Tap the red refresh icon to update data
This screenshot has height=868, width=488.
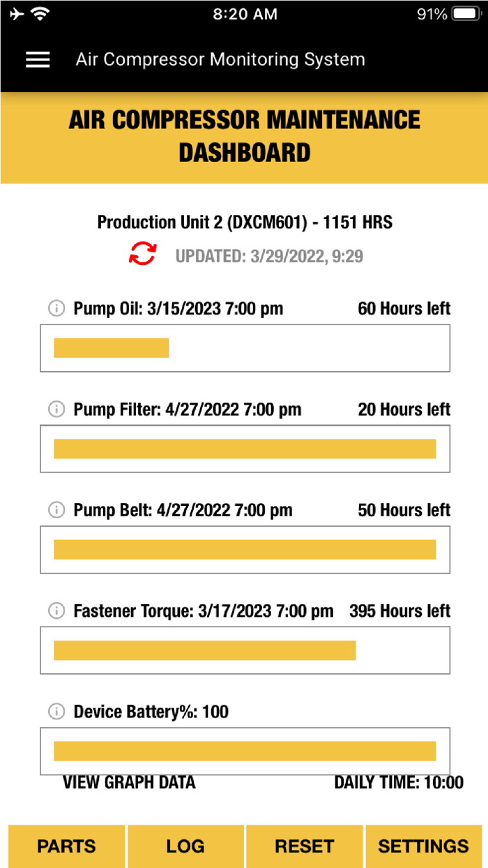(x=143, y=253)
